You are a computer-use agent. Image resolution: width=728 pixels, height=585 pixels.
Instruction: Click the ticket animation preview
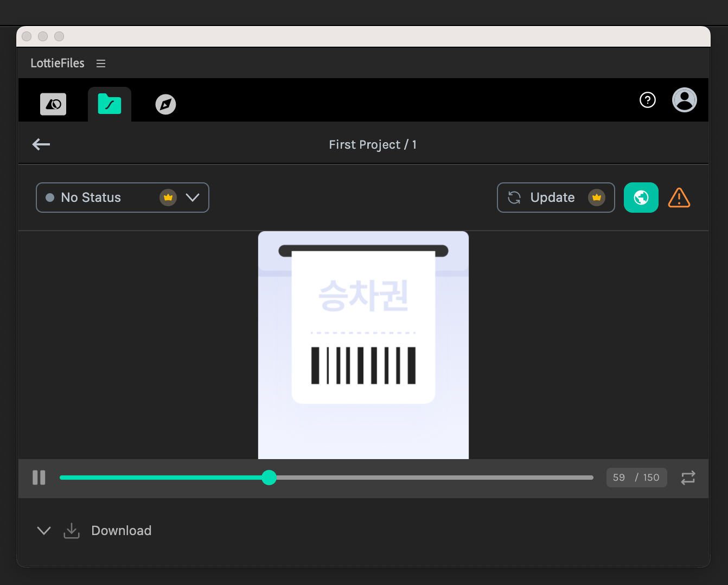(363, 345)
